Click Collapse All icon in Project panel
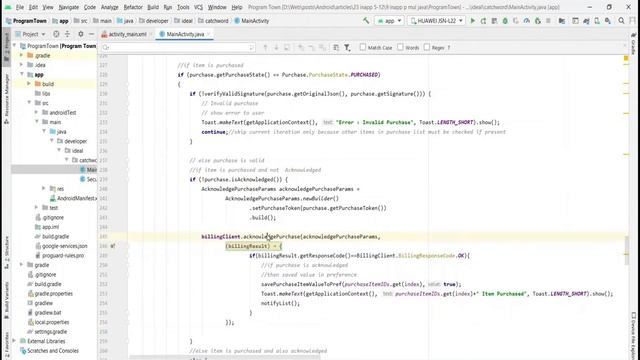This screenshot has width=640, height=360. point(67,34)
